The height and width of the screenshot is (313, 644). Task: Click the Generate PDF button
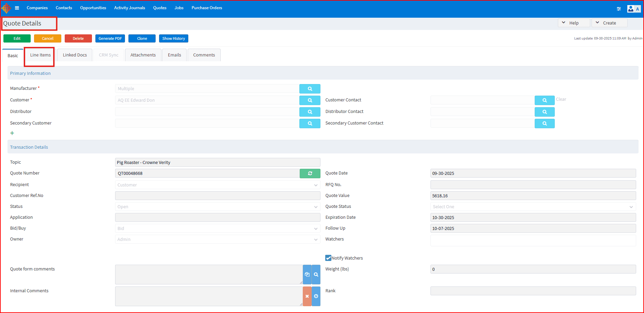pos(110,38)
